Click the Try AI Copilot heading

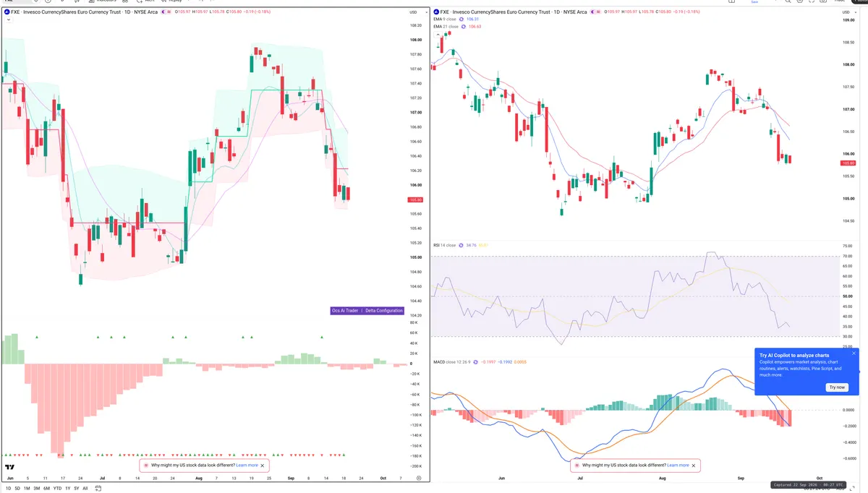pos(794,355)
